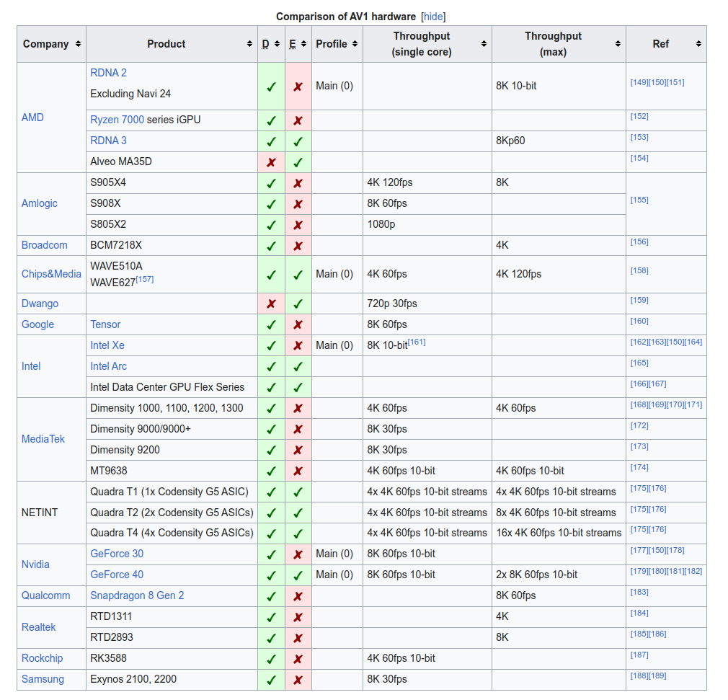This screenshot has width=728, height=700.
Task: Click the GeForce 40 link
Action: click(x=117, y=575)
